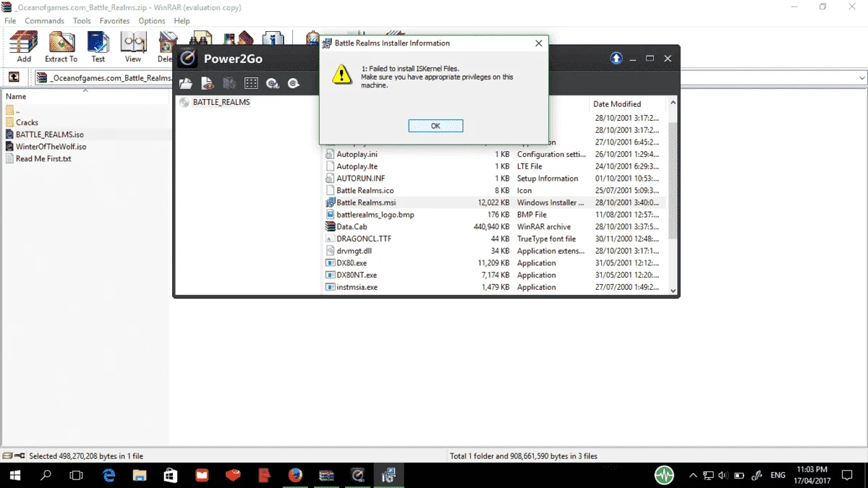
Task: Switch to Power2Go taskbar button
Action: [x=357, y=475]
